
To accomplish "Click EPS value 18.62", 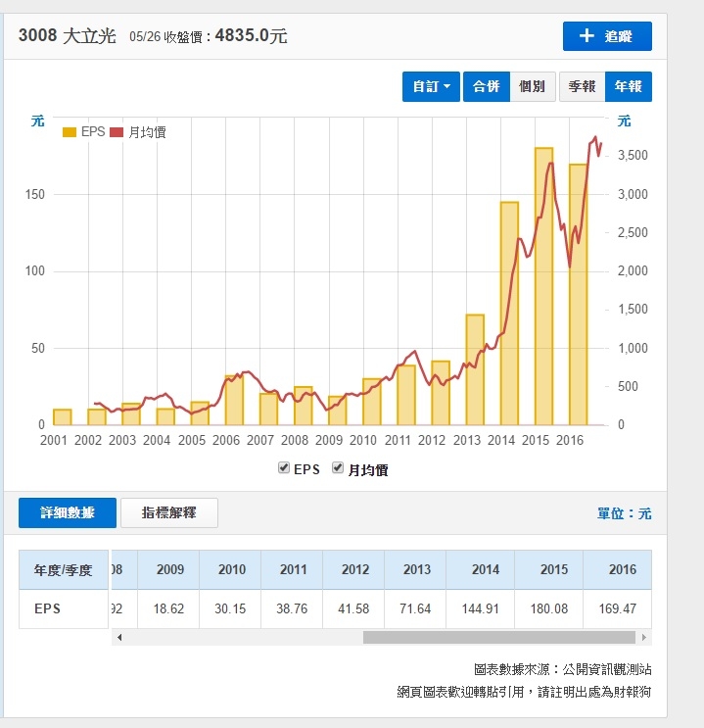I will [168, 608].
